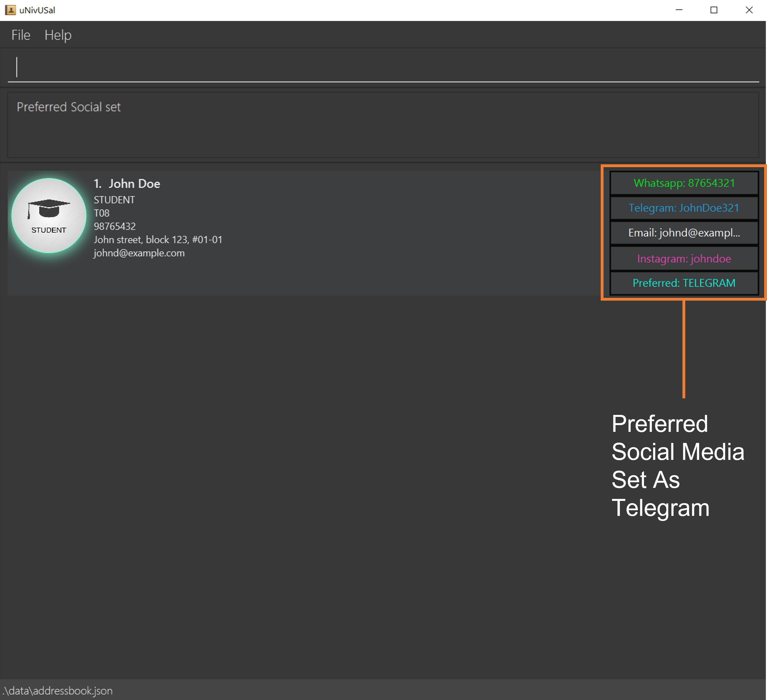Click the command input text field

coord(383,67)
